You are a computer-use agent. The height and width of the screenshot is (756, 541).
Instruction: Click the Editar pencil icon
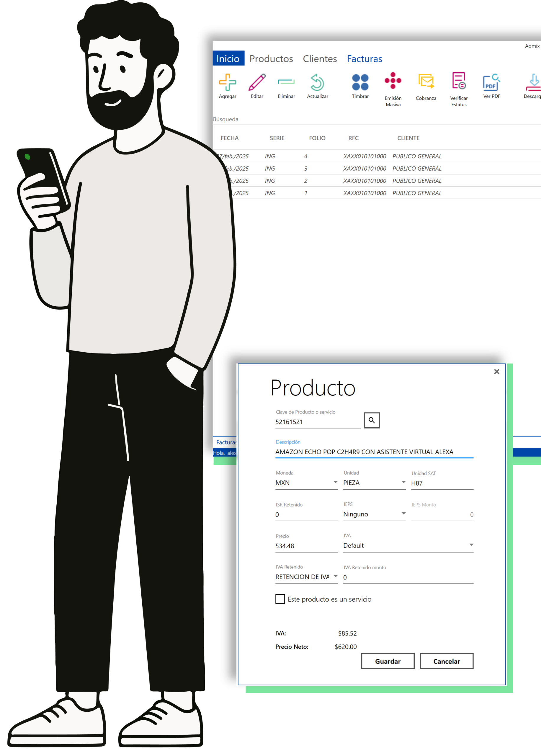click(x=257, y=82)
